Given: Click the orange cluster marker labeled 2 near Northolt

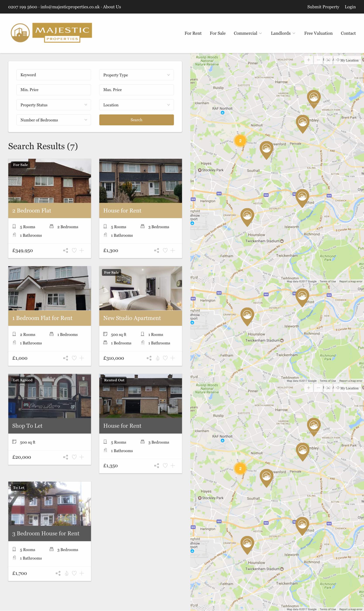Looking at the screenshot, I should (x=240, y=141).
